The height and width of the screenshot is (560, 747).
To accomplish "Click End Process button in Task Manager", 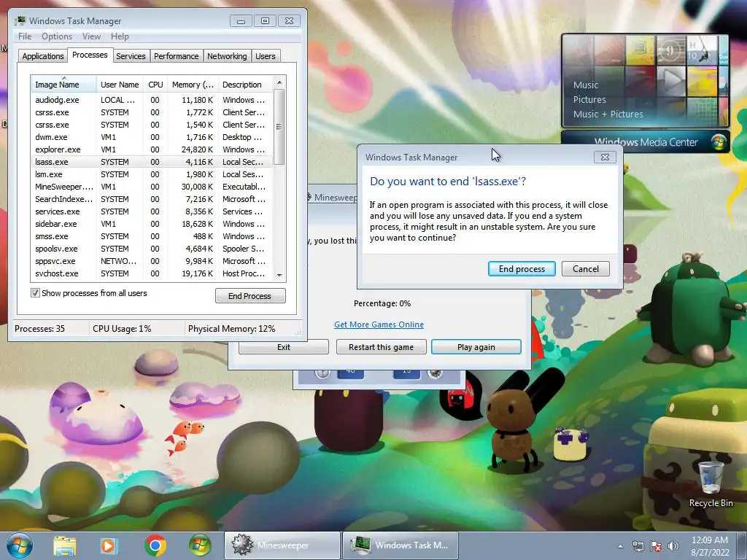I will point(250,296).
